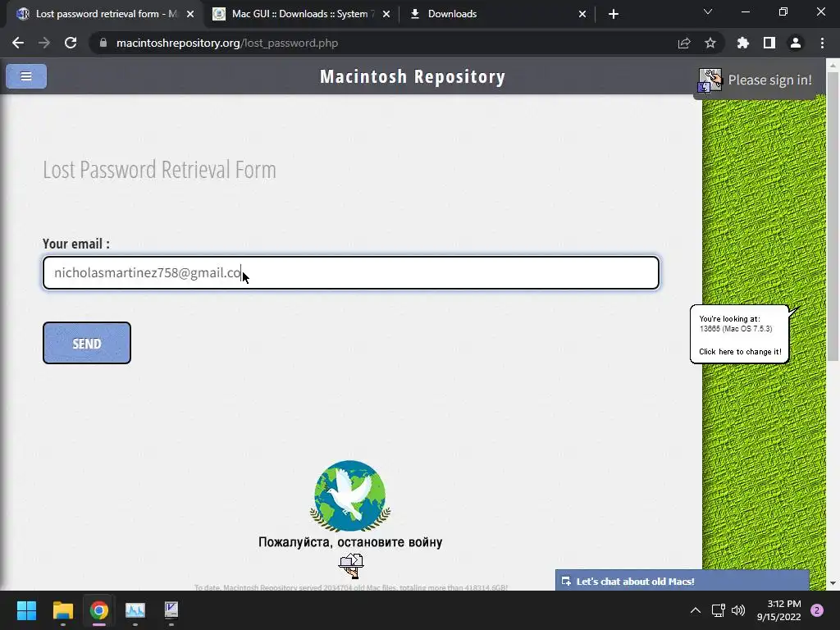This screenshot has width=840, height=630.
Task: Go forward to the next page
Action: pyautogui.click(x=44, y=43)
